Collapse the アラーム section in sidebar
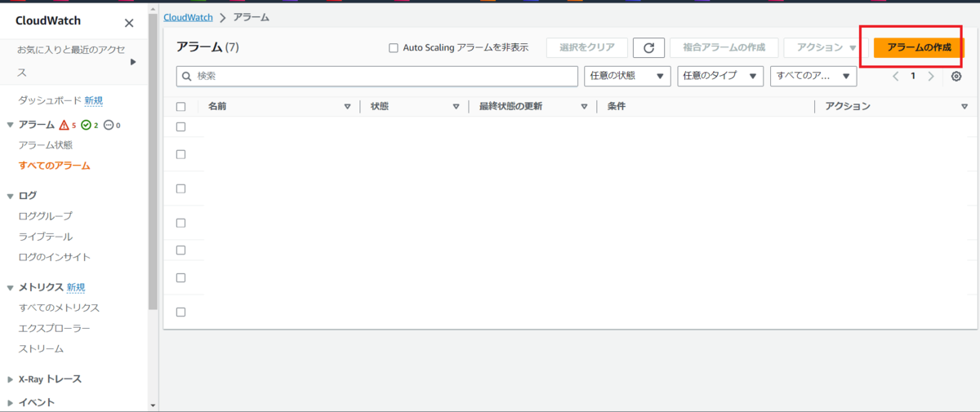Image resolution: width=980 pixels, height=412 pixels. pos(11,125)
